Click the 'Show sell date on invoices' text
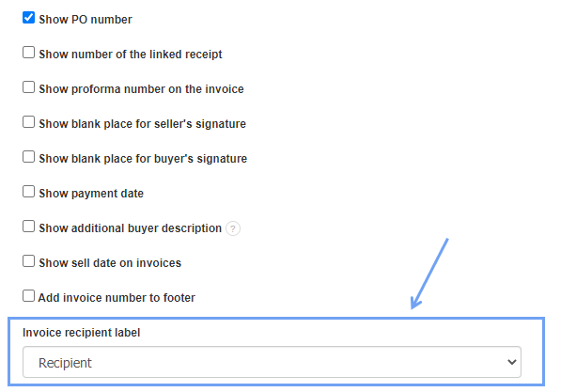576x392 pixels. (x=110, y=263)
